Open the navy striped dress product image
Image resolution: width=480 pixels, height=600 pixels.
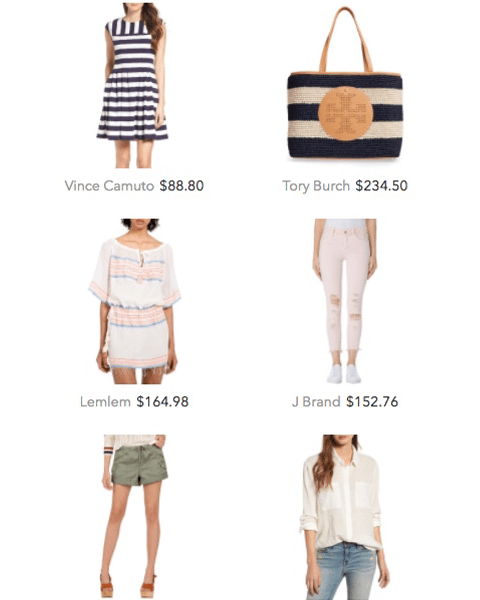[132, 85]
